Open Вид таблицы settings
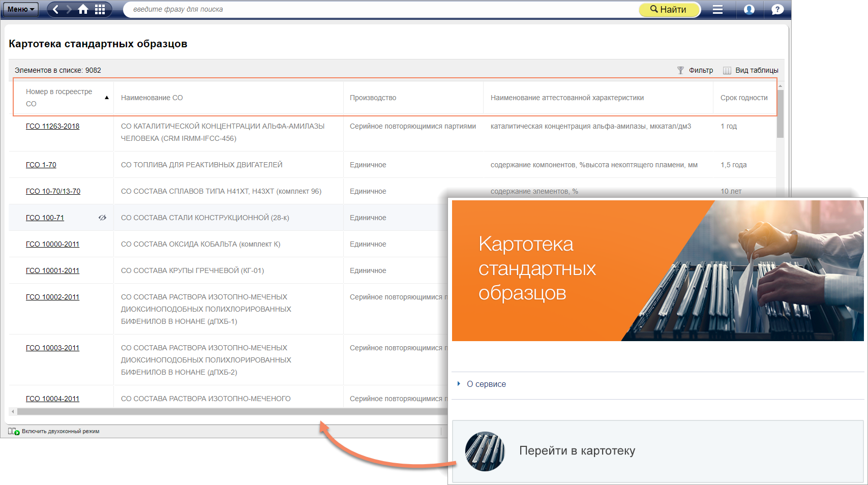Viewport: 868px width, 485px height. (x=757, y=70)
